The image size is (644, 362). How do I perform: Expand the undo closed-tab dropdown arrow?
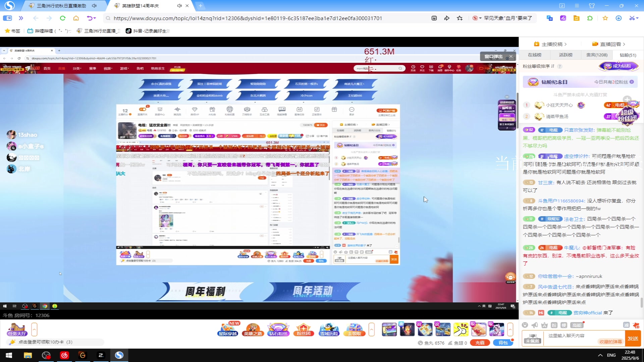click(95, 18)
